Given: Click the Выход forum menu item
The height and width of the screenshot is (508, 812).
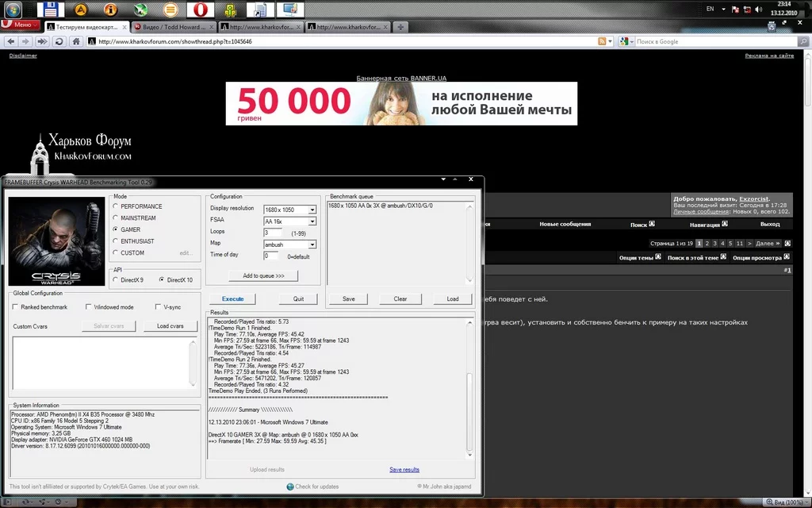Looking at the screenshot, I should [769, 224].
